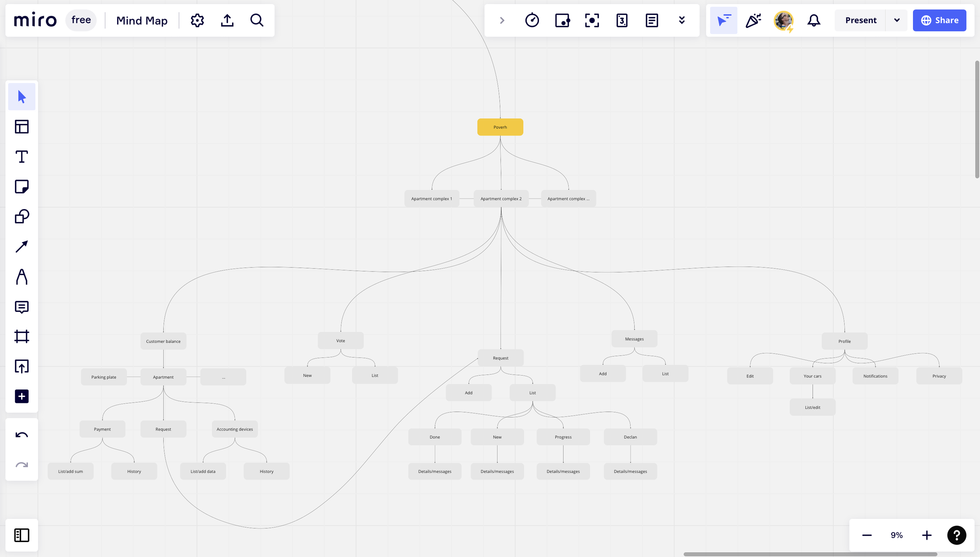This screenshot has width=980, height=557.
Task: Open the templates tool
Action: (22, 127)
